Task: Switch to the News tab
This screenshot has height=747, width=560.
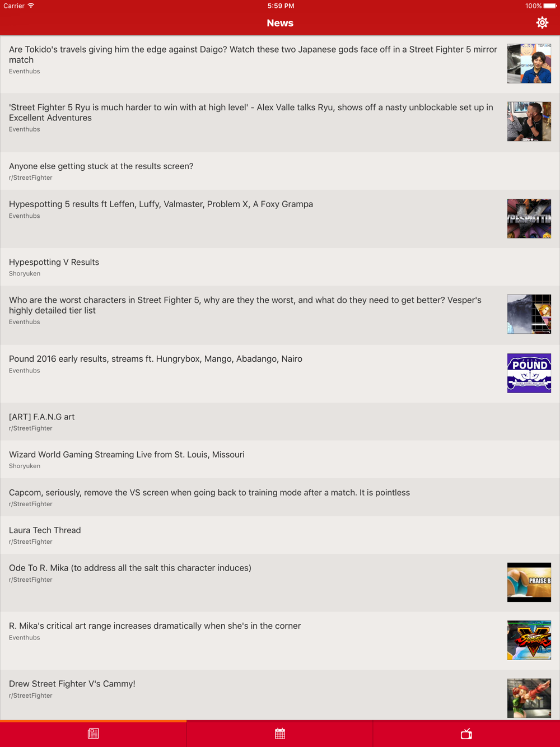Action: 93,734
